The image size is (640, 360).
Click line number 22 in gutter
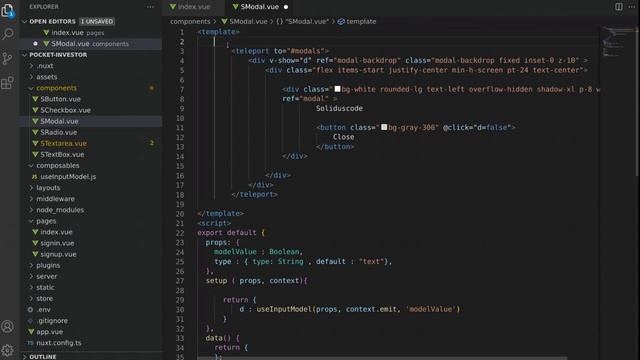[x=180, y=233]
